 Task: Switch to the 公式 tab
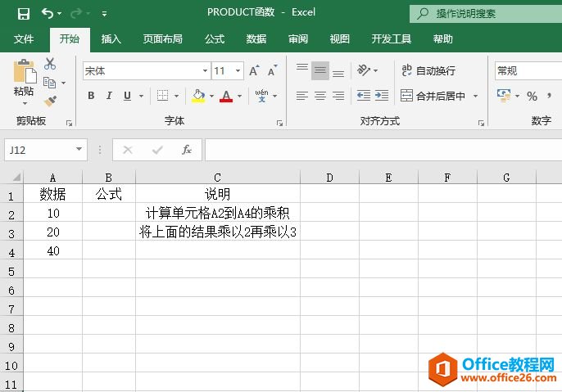point(215,39)
